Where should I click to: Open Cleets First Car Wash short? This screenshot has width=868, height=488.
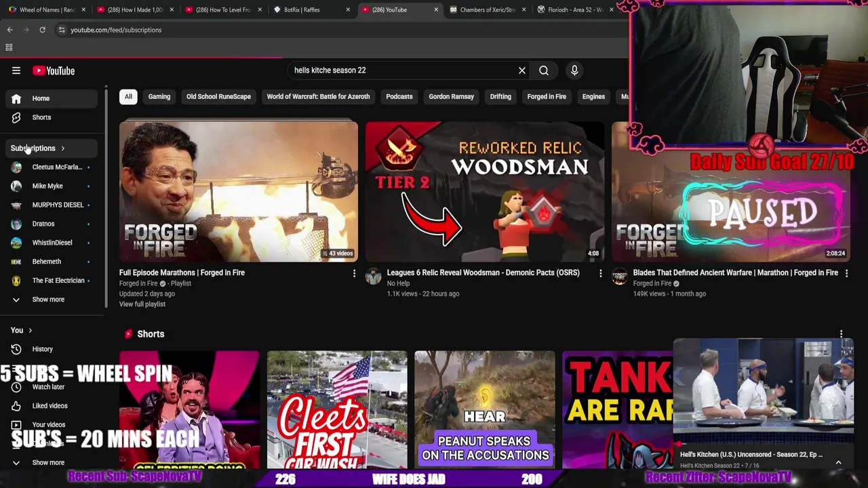click(x=337, y=409)
